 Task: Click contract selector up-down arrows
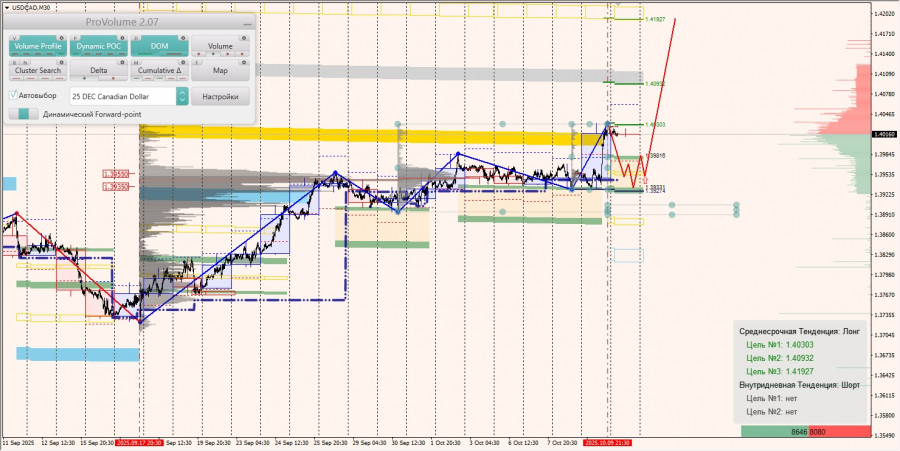coord(182,96)
